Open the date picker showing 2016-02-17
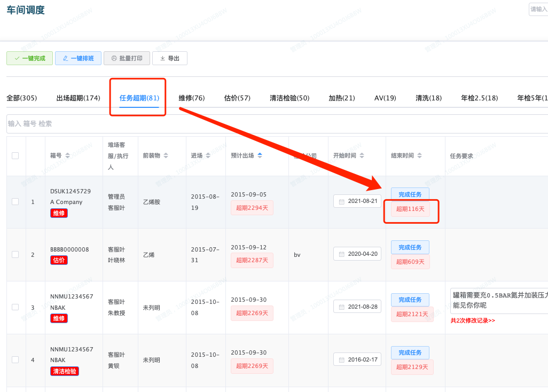548x392 pixels. click(x=357, y=359)
